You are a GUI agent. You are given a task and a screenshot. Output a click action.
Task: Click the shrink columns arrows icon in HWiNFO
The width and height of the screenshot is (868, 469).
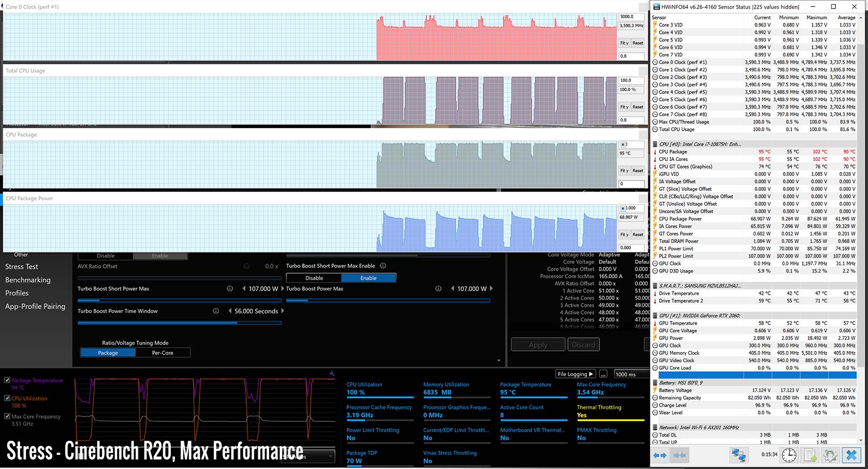coord(680,455)
